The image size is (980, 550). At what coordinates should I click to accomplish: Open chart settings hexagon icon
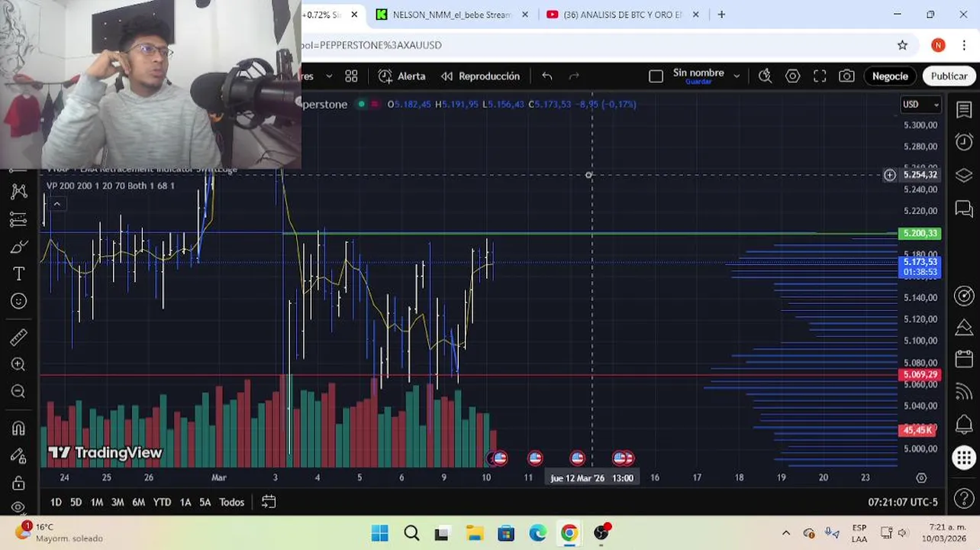pos(792,76)
